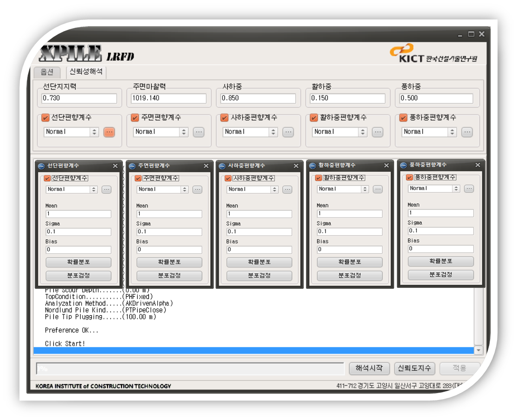Click the log scrollbar down arrow
Image resolution: width=517 pixels, height=420 pixels.
pyautogui.click(x=479, y=350)
